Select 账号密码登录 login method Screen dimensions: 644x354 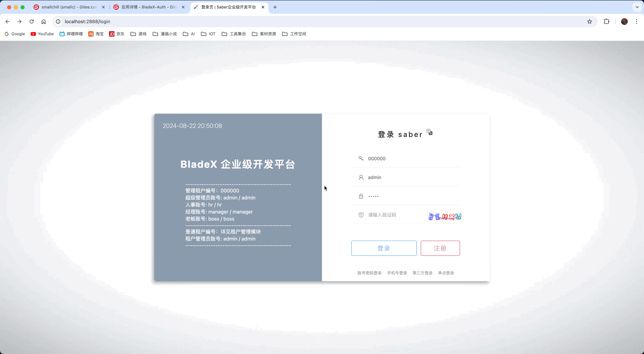pos(369,273)
